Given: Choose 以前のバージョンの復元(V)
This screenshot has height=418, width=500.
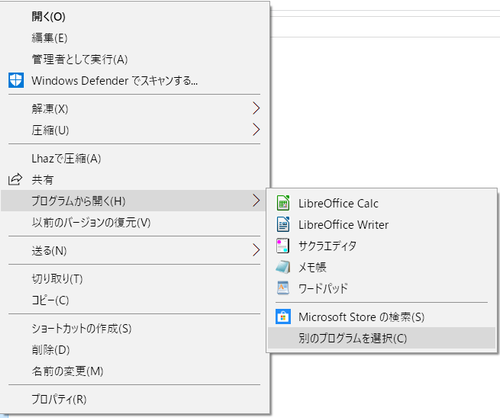Looking at the screenshot, I should pos(134,222).
